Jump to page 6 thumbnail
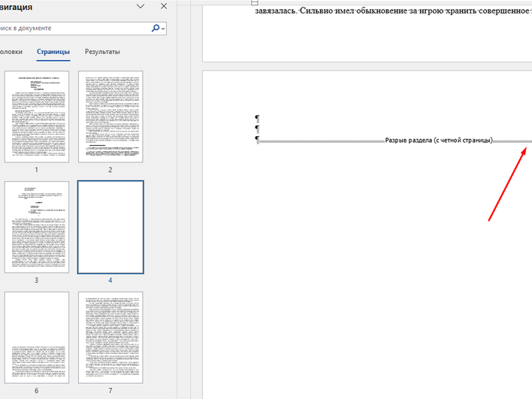Viewport: 532px width, 399px height. point(37,337)
